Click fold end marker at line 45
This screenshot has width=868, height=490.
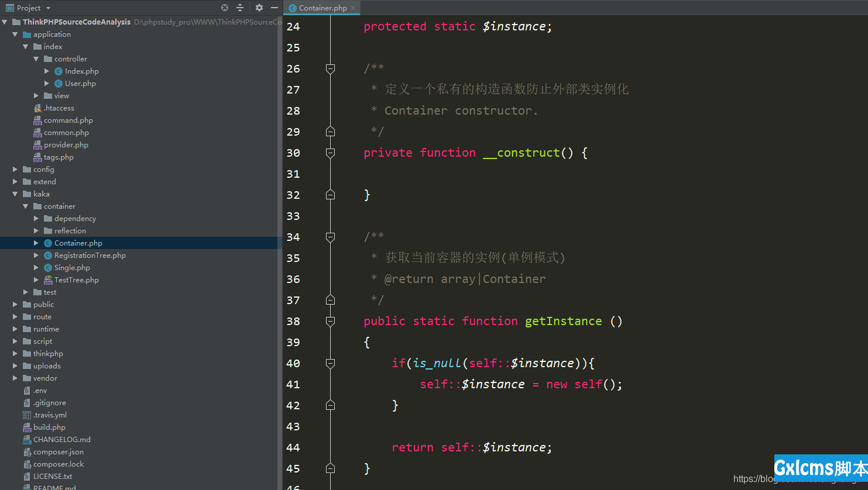click(330, 468)
